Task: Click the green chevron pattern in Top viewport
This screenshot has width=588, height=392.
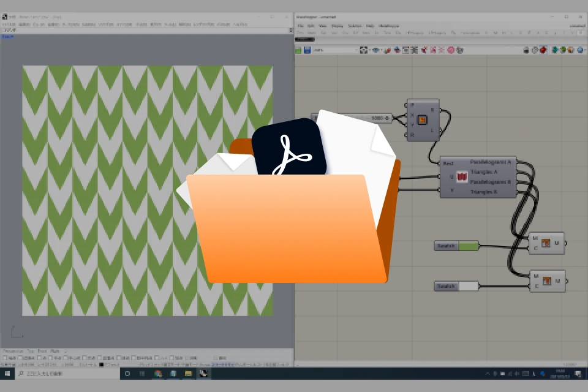Action: point(148,190)
